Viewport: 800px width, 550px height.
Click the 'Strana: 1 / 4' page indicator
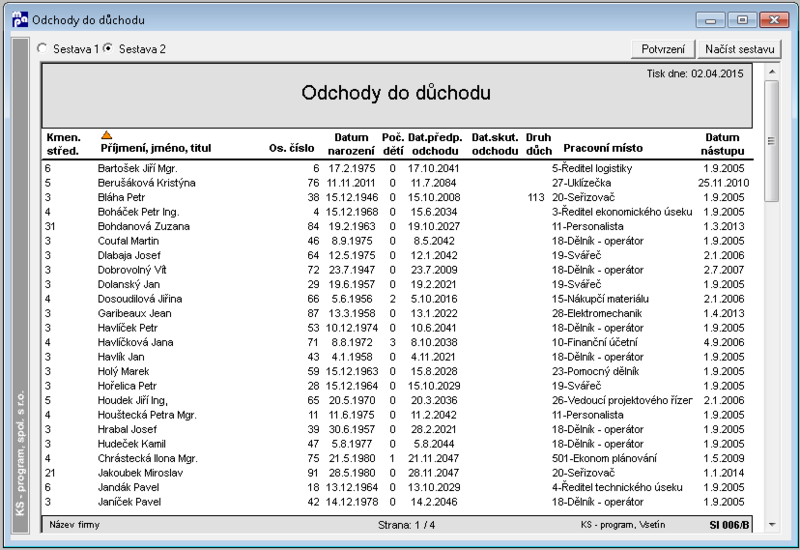click(406, 525)
